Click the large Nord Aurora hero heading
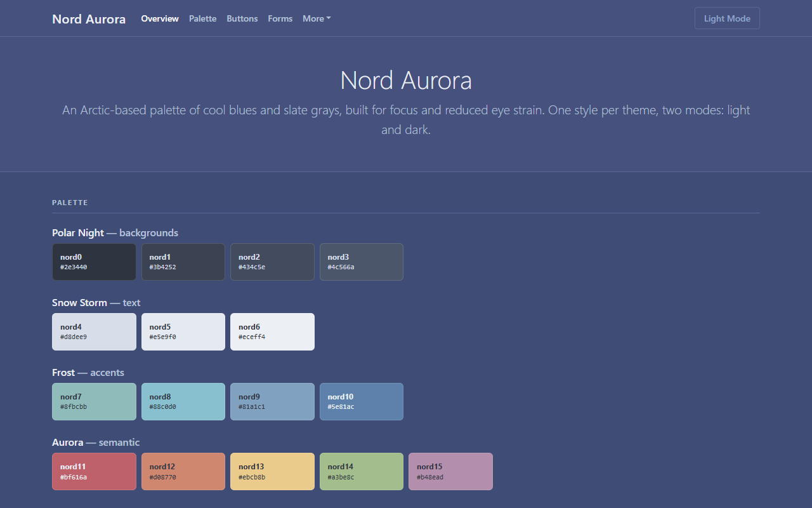 coord(406,81)
